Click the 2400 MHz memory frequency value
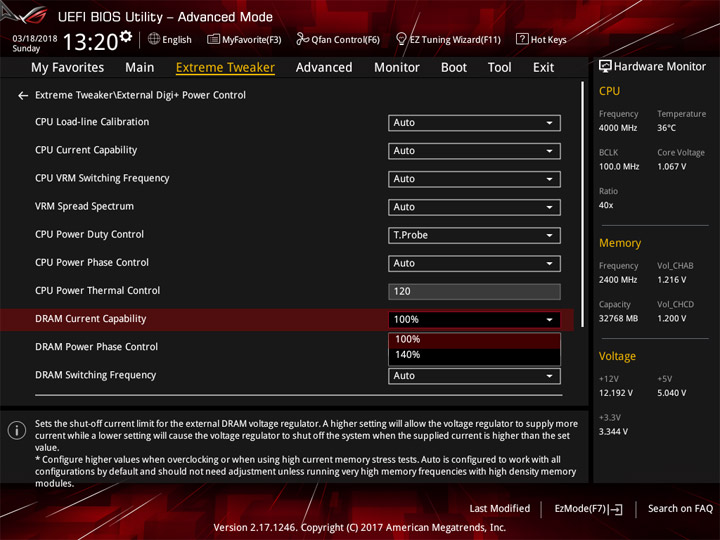This screenshot has height=540, width=720. (x=618, y=280)
